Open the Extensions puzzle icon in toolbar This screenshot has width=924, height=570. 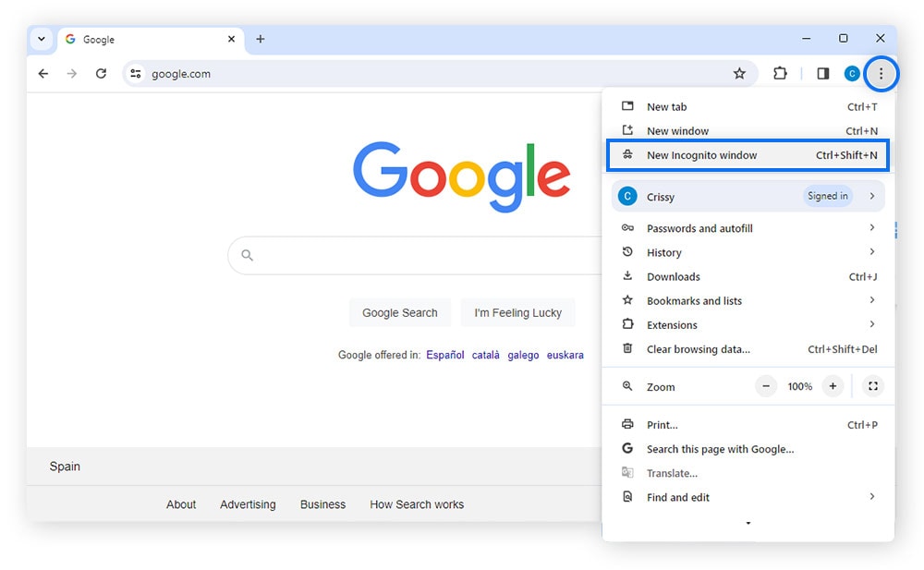pos(780,74)
